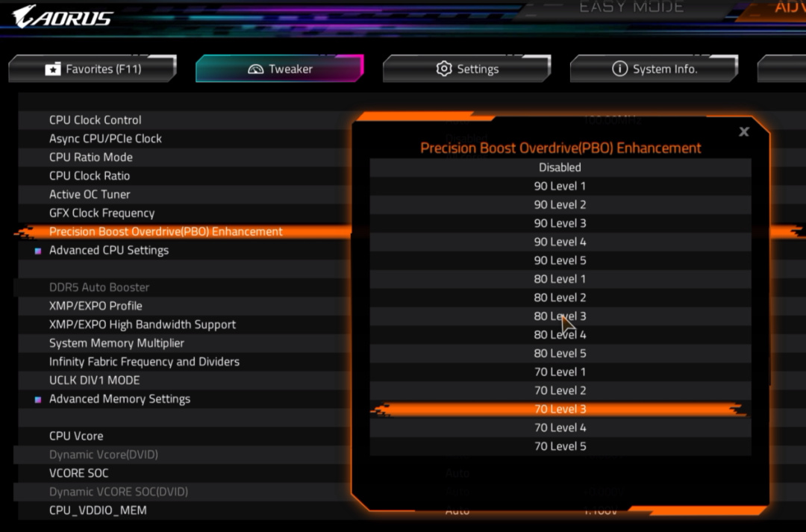
Task: Select highlighted 70 Level 3 entry
Action: tap(560, 409)
